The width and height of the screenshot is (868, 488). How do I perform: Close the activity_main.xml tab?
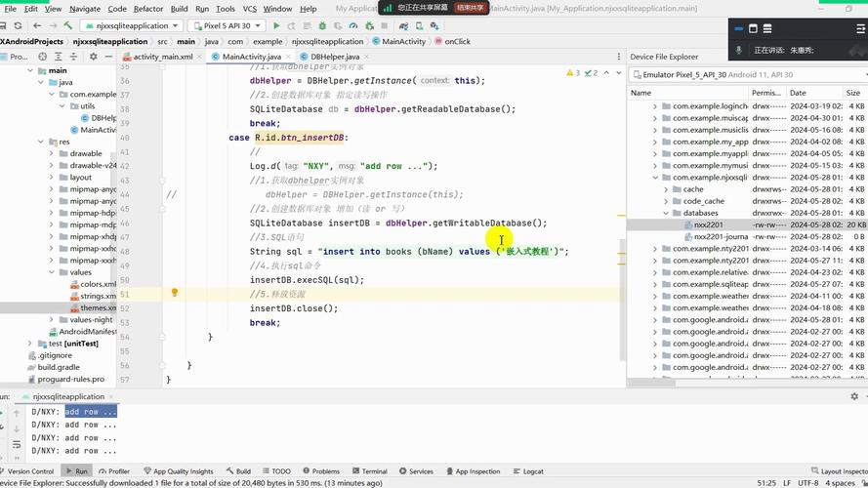click(199, 57)
